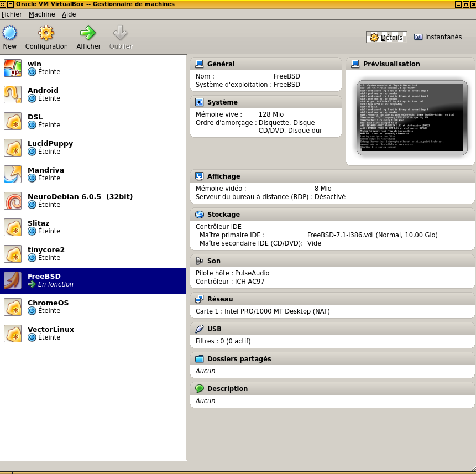Select the running FreeBSD entry

tap(93, 280)
